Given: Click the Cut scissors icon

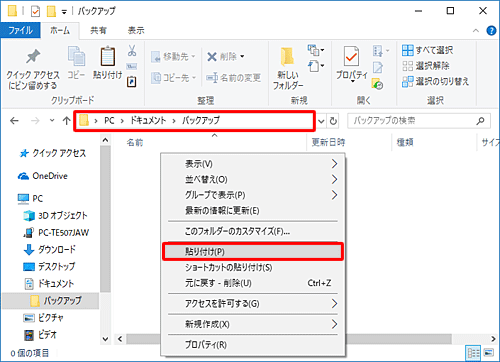Looking at the screenshot, I should (132, 50).
